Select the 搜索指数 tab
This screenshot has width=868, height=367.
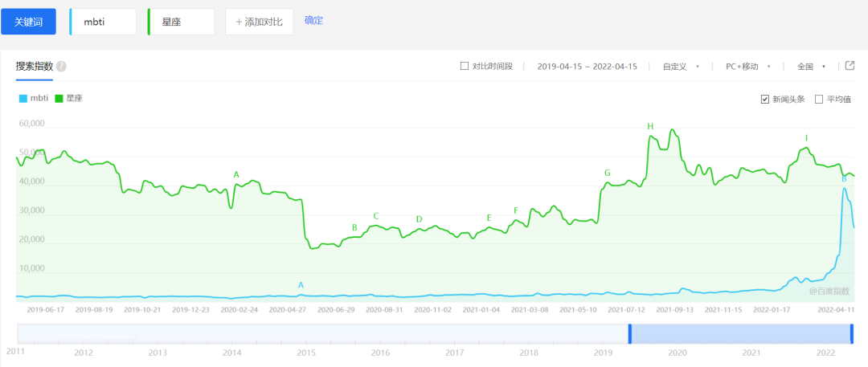point(34,67)
